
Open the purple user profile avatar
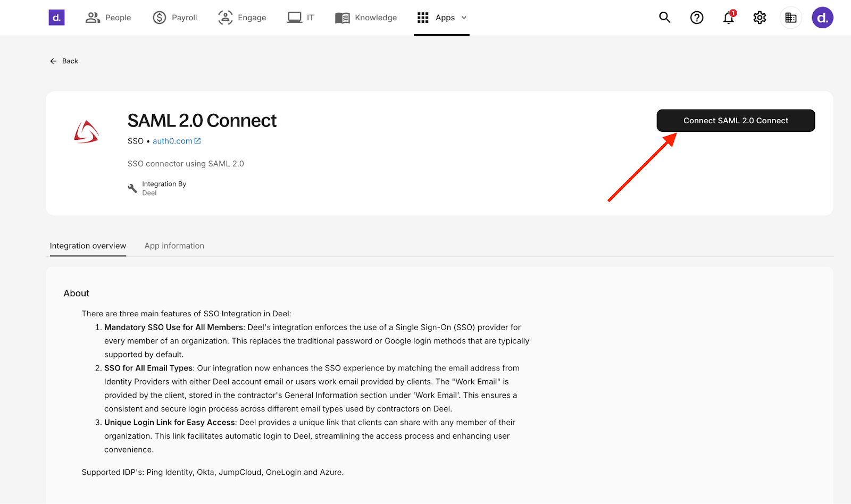[822, 18]
